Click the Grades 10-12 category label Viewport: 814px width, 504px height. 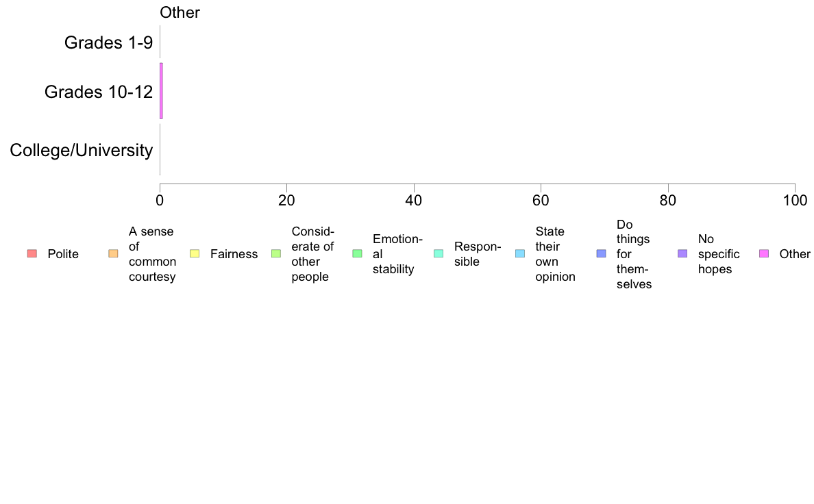click(99, 92)
